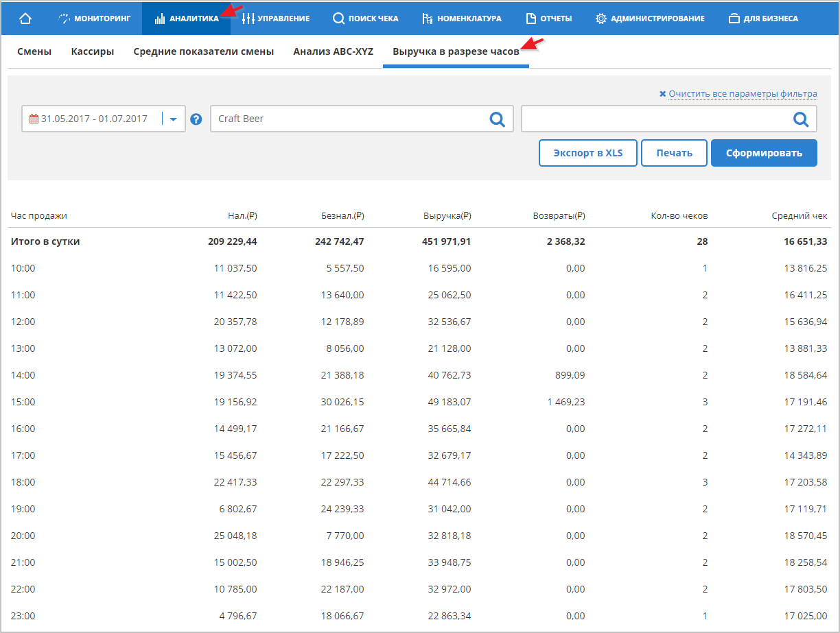Open Номенклатура from the top navigation

462,19
